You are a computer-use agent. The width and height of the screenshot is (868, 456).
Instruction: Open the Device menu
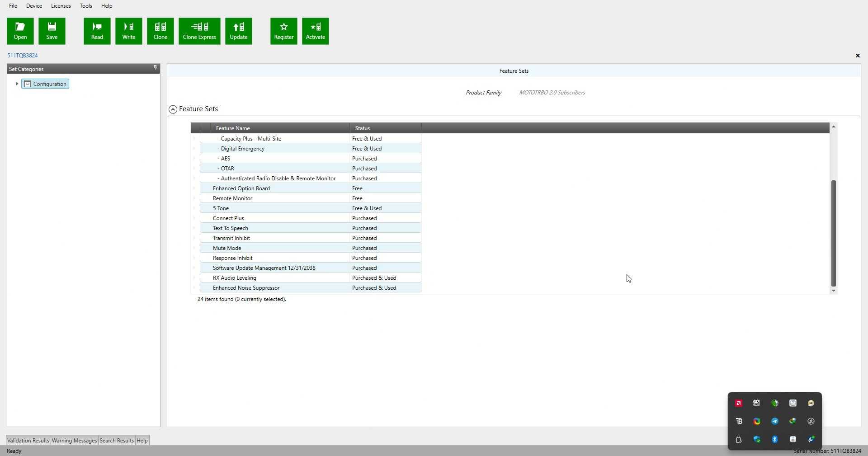point(34,6)
